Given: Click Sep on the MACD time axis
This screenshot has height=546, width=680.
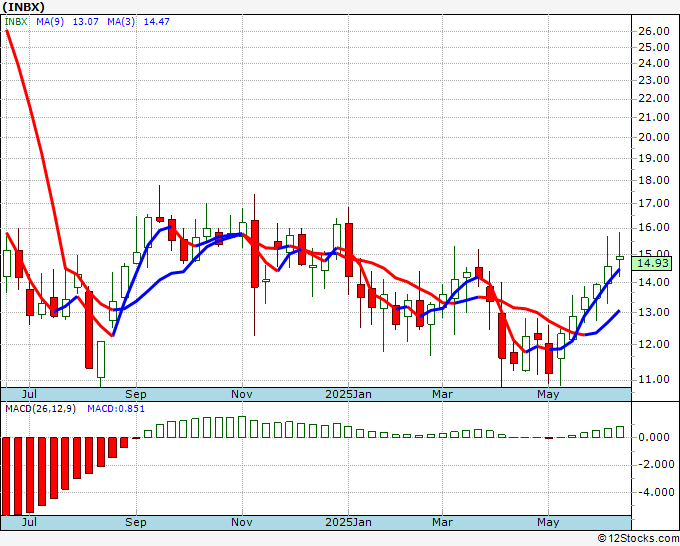Looking at the screenshot, I should pos(136,522).
